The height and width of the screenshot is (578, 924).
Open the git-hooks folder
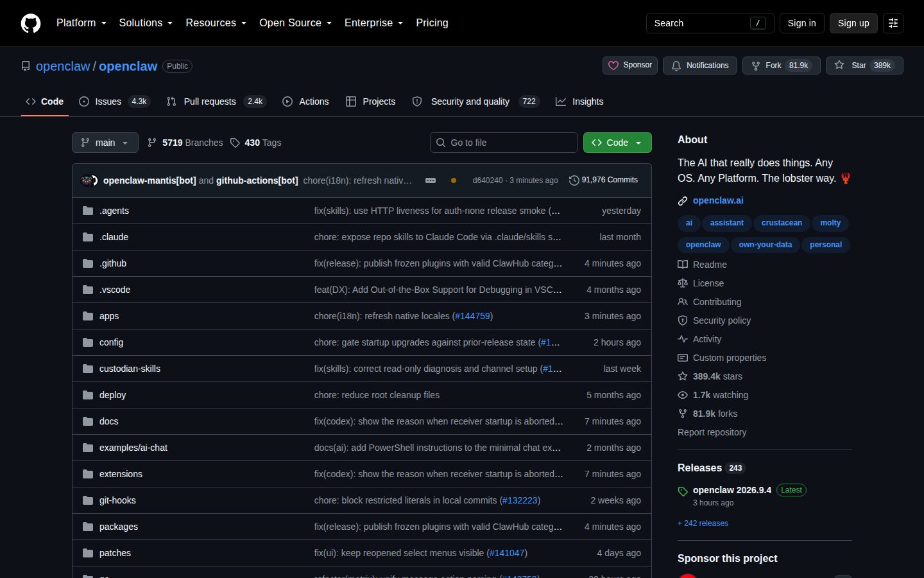pyautogui.click(x=117, y=500)
